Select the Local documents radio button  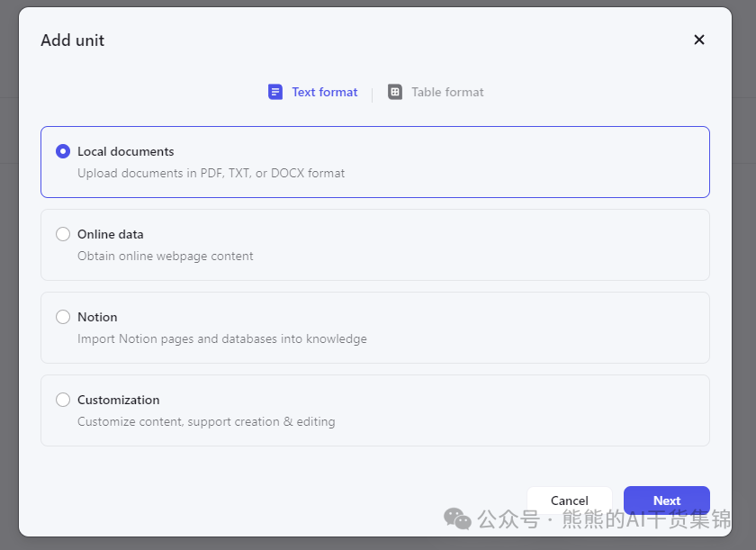63,151
